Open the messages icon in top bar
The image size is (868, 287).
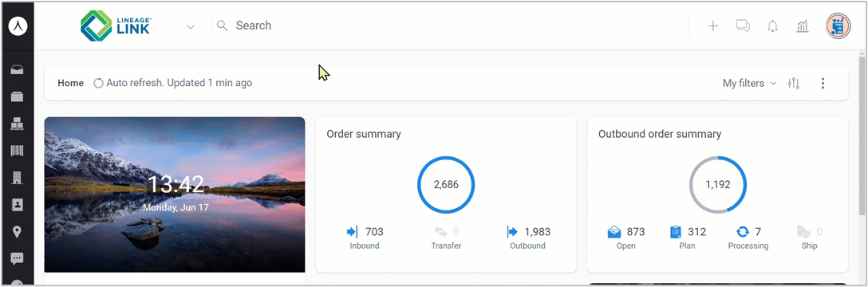742,26
